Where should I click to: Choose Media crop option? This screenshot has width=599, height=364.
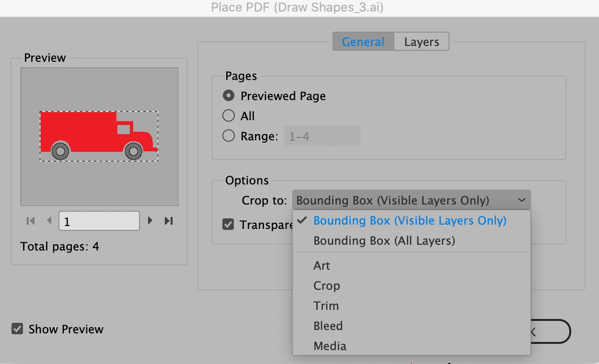(x=411, y=346)
